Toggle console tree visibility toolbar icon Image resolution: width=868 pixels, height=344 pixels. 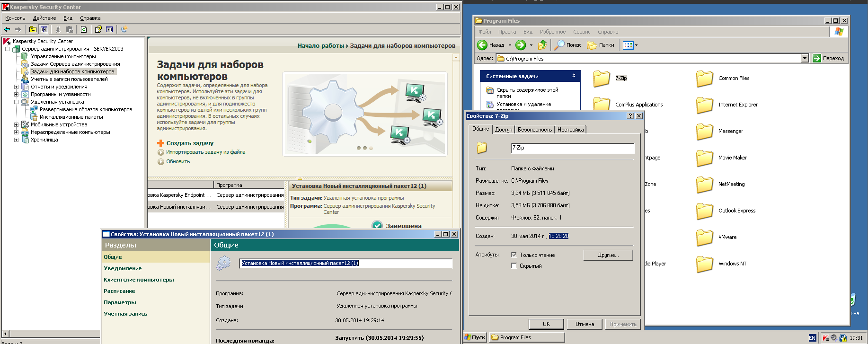click(x=44, y=29)
